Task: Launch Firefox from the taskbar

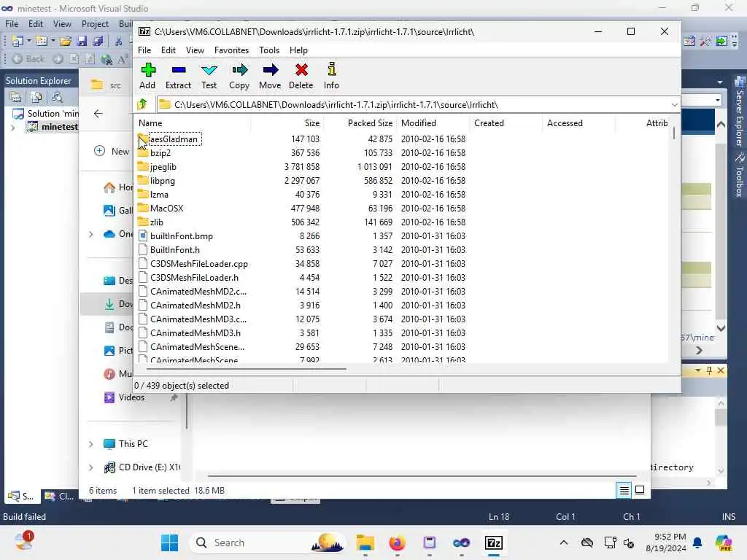Action: coord(397,542)
